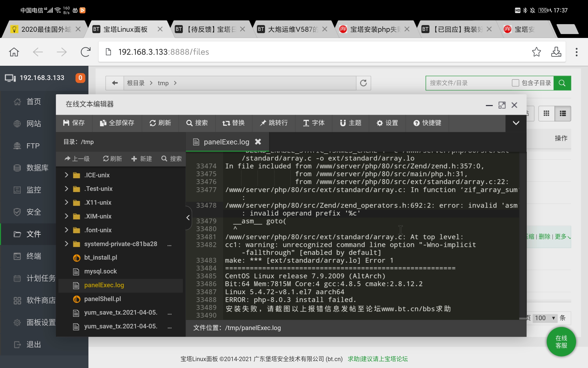Click 根目录 in breadcrumb path

point(136,83)
